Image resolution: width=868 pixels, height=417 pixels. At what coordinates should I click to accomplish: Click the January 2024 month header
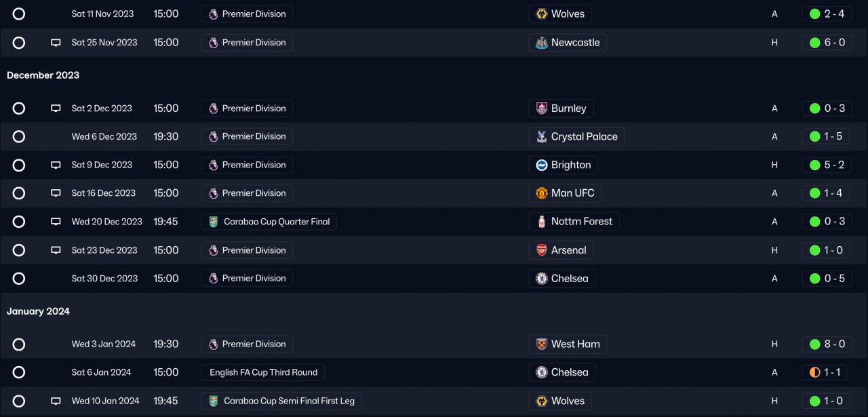[39, 311]
